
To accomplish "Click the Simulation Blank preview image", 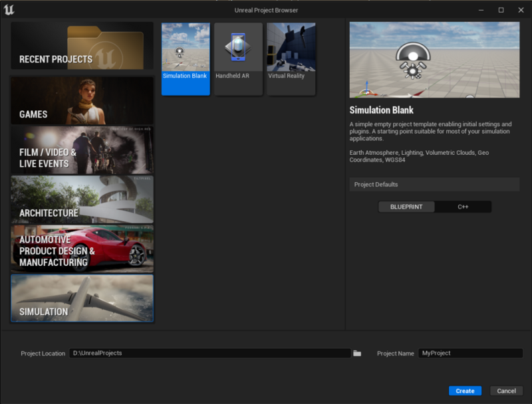I will 434,60.
